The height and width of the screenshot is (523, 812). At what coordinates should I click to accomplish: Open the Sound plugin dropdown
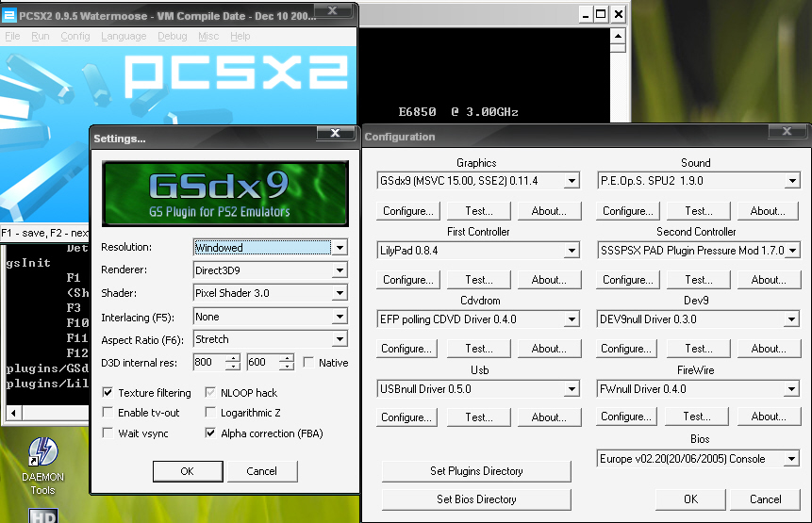pyautogui.click(x=792, y=181)
